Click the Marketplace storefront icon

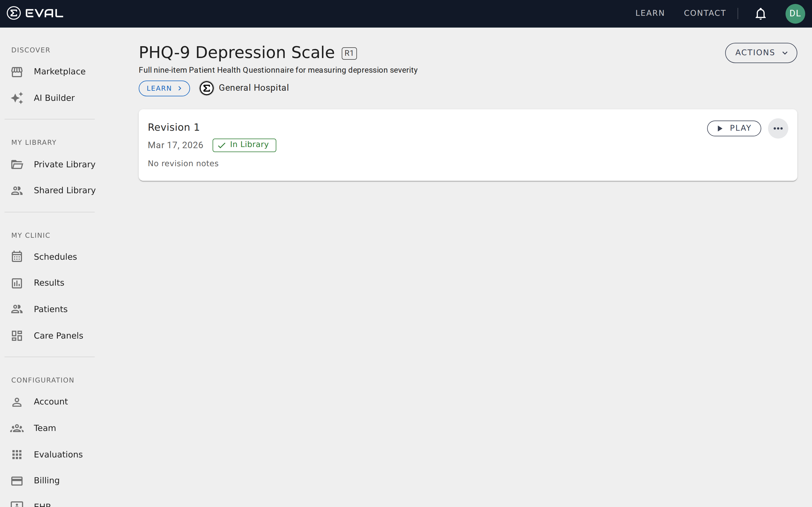17,72
